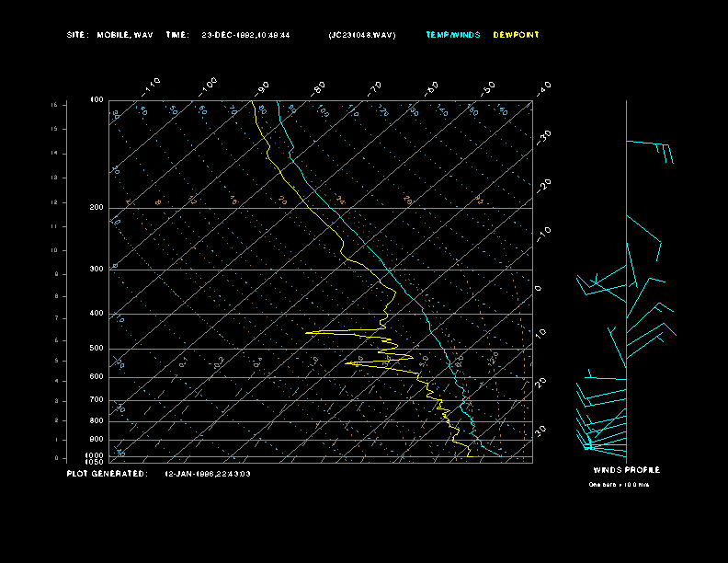The image size is (728, 563).
Task: Select the 500 pressure level label
Action: (x=97, y=349)
